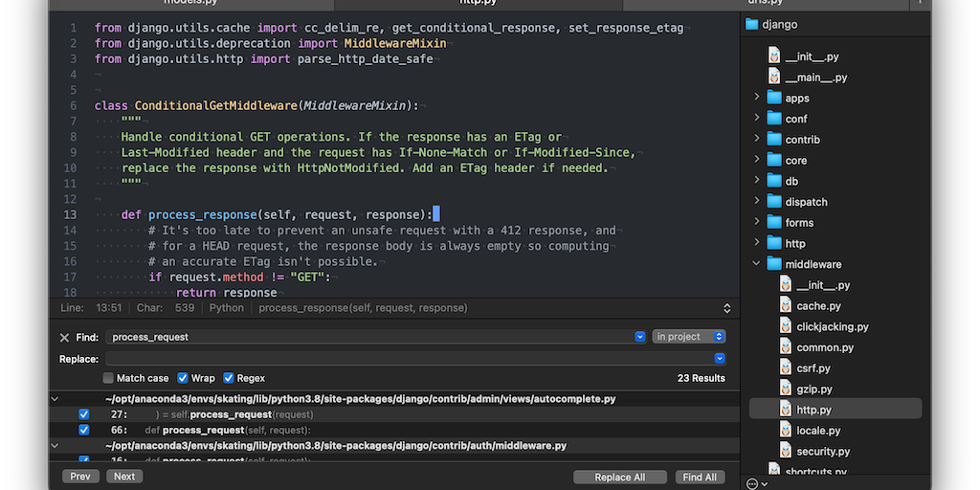Viewport: 980px width, 490px height.
Task: Collapse the middleware folder in file browser
Action: pos(756,264)
